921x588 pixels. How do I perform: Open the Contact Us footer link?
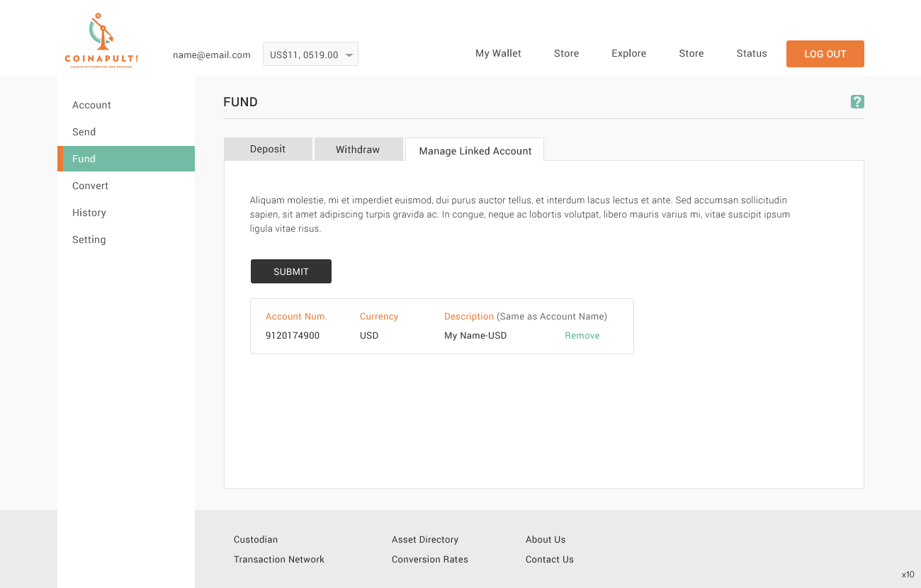pyautogui.click(x=550, y=559)
